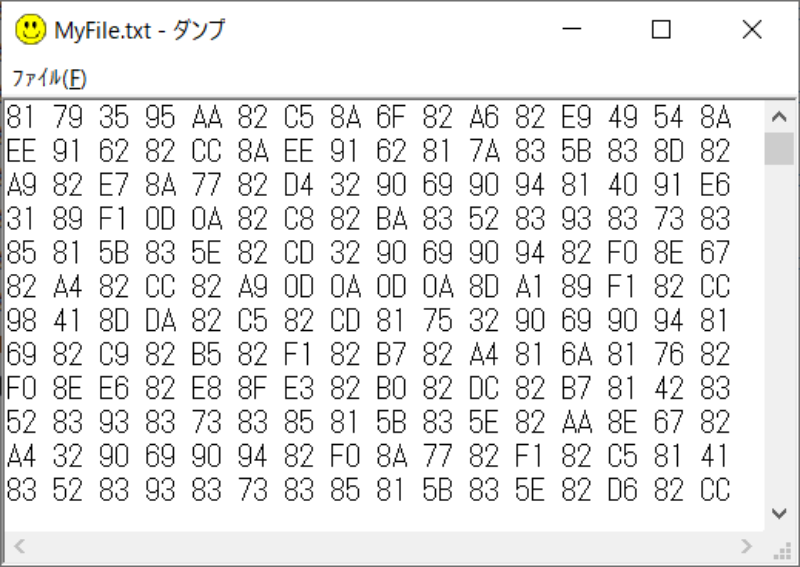Minimize the MyFile.txt dump window

570,30
